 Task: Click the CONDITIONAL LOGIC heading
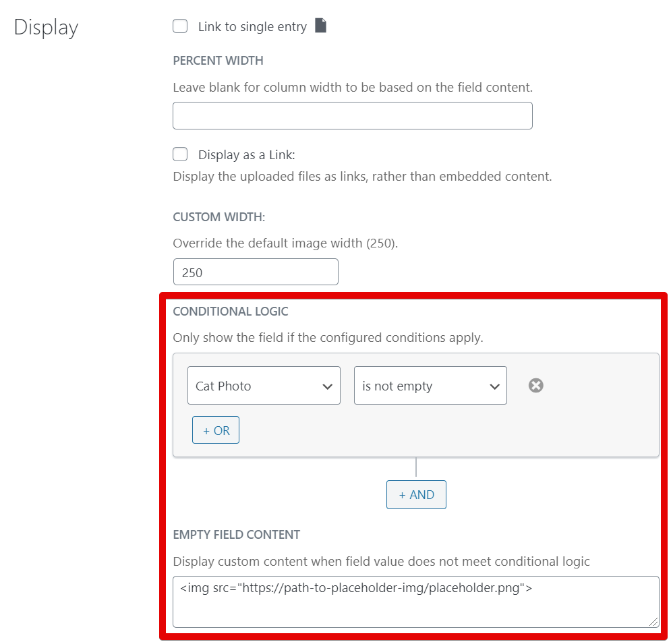(x=231, y=312)
